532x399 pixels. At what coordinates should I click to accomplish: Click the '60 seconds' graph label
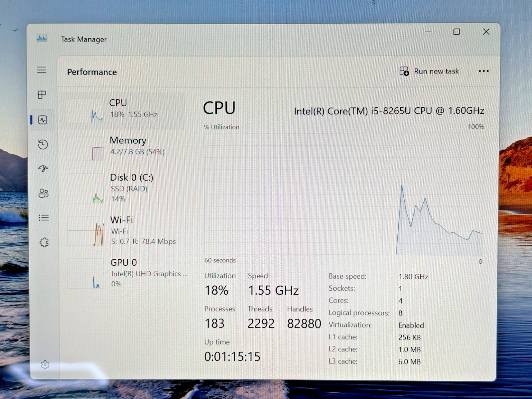pyautogui.click(x=220, y=260)
